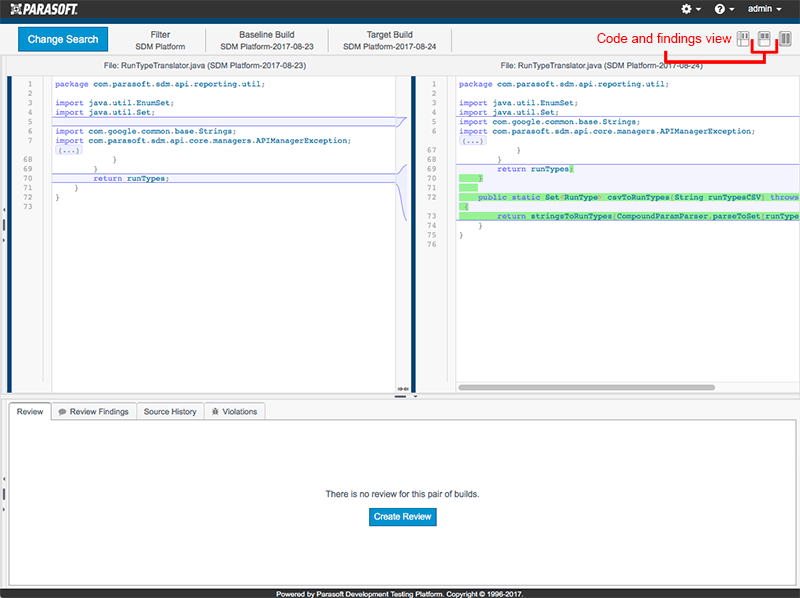Click the 'public static Set<RunType> csvToRunTypes' line

638,197
